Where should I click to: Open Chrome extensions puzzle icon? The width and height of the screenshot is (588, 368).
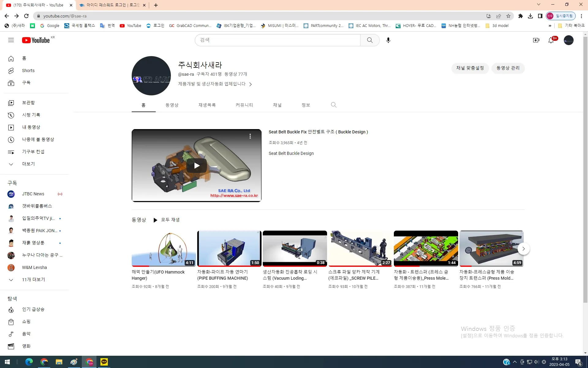pos(520,16)
